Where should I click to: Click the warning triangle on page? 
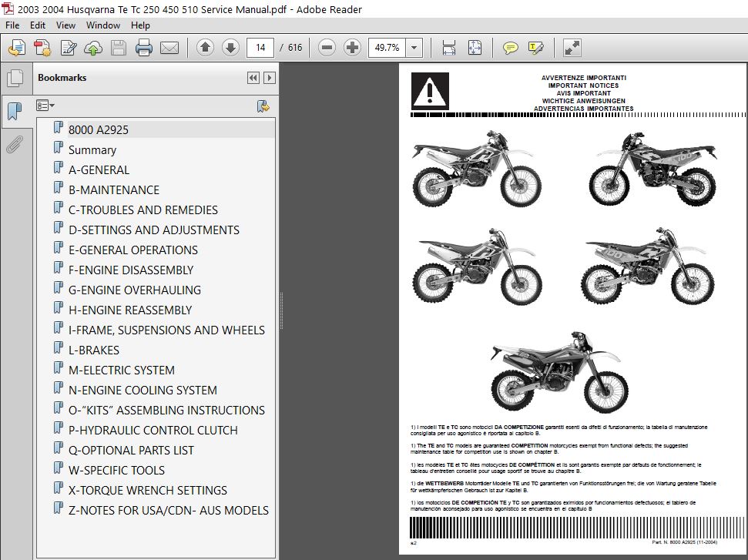[430, 91]
